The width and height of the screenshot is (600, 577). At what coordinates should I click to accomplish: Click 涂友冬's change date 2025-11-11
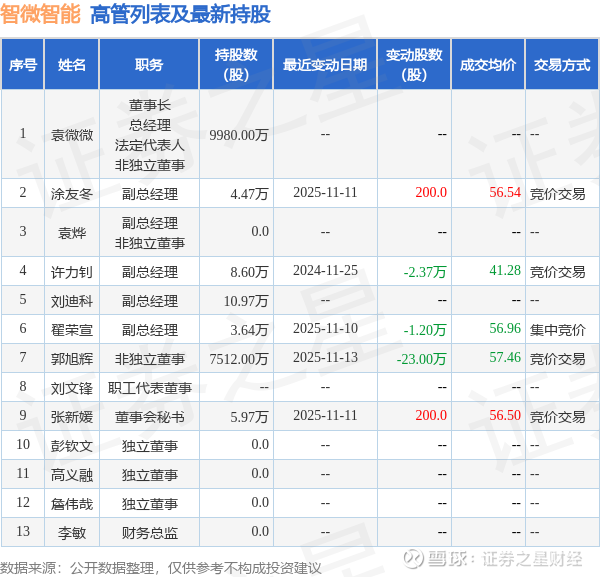pyautogui.click(x=325, y=192)
